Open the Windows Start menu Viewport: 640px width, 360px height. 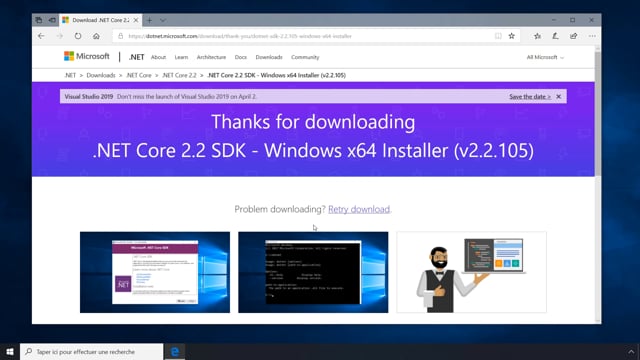10,351
